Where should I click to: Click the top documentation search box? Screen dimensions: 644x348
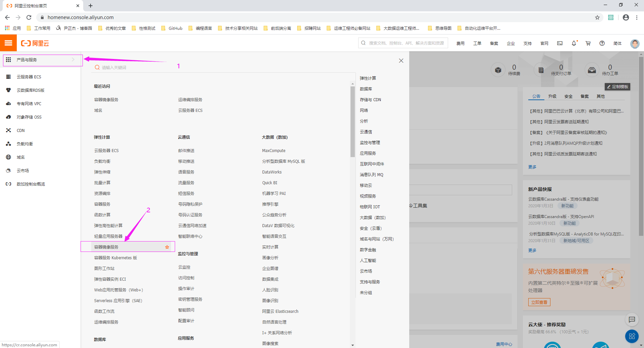403,43
